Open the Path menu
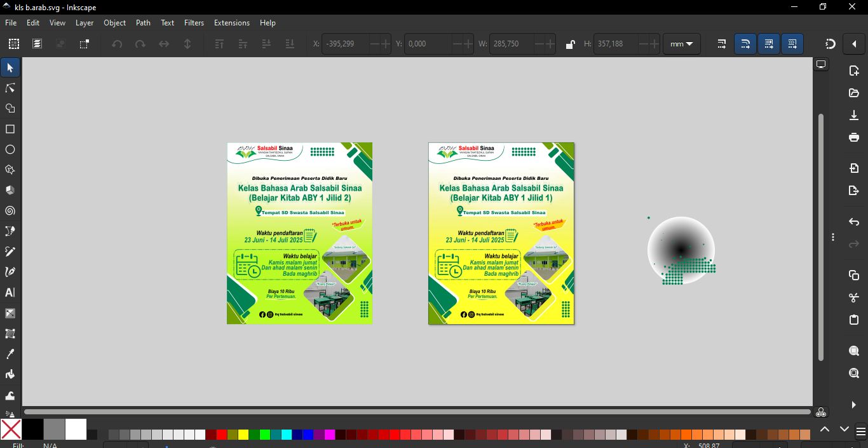Image resolution: width=868 pixels, height=448 pixels. click(x=144, y=22)
